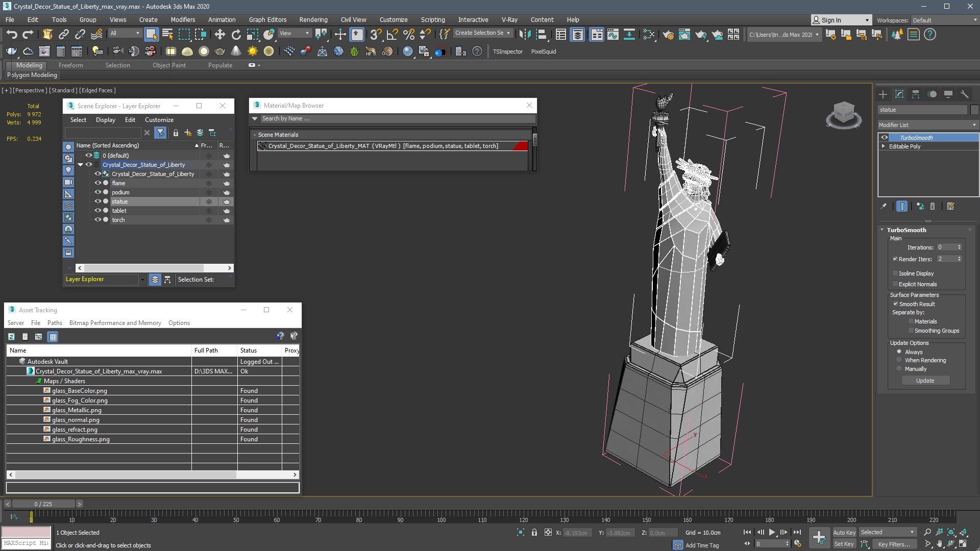The height and width of the screenshot is (551, 980).
Task: Remove modifier with the trash icon
Action: pyautogui.click(x=933, y=206)
